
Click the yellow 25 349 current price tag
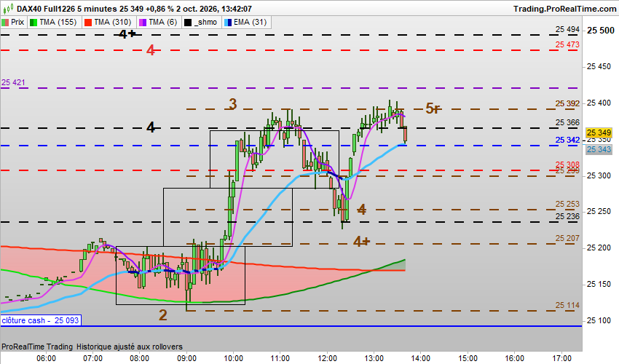(599, 132)
